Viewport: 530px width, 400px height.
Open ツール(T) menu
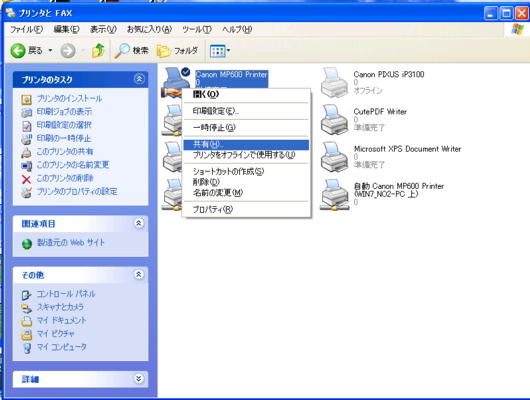coord(197,29)
